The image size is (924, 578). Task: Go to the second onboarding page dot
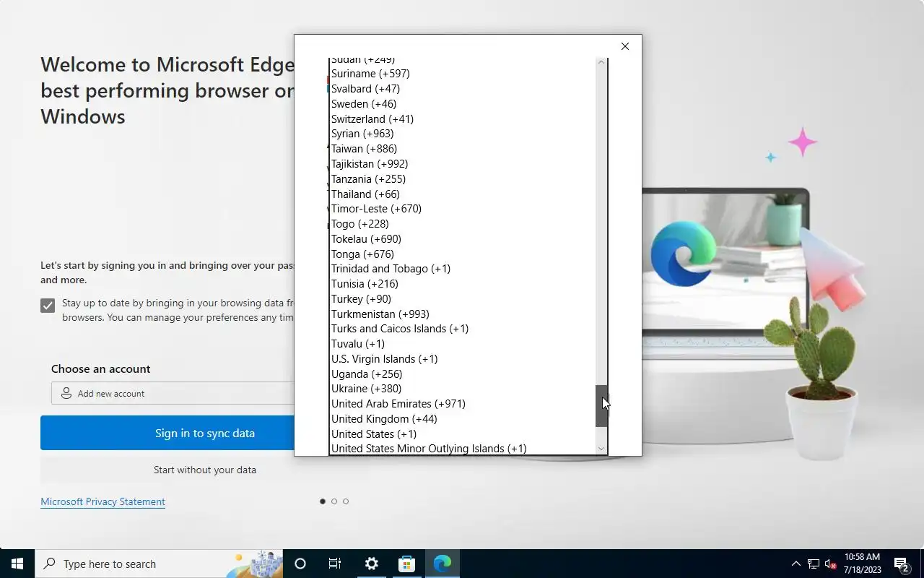tap(334, 501)
